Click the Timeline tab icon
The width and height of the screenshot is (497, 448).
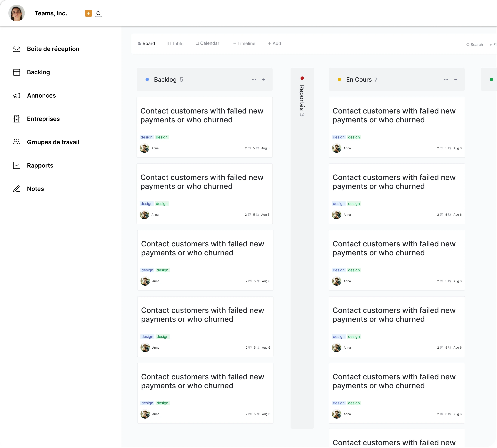click(x=234, y=43)
